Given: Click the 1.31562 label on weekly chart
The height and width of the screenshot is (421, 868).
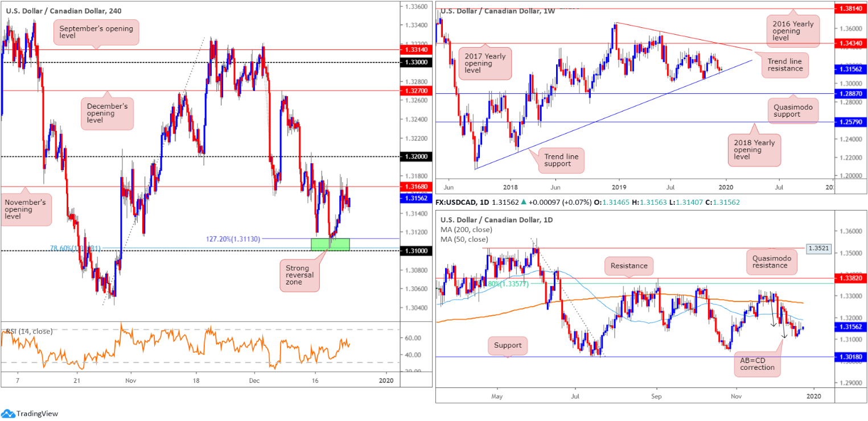Looking at the screenshot, I should click(x=850, y=69).
